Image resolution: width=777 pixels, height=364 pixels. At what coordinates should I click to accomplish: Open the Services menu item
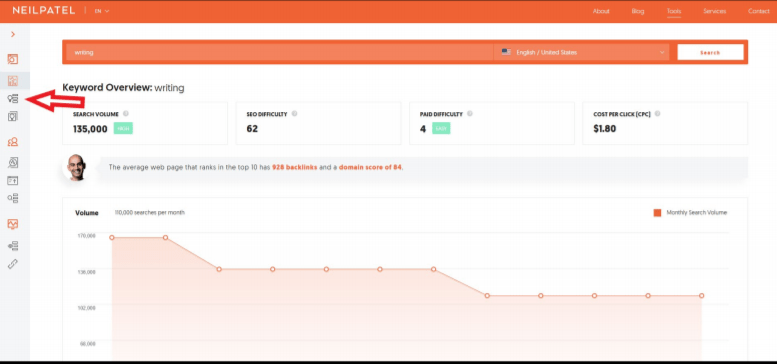(x=715, y=11)
